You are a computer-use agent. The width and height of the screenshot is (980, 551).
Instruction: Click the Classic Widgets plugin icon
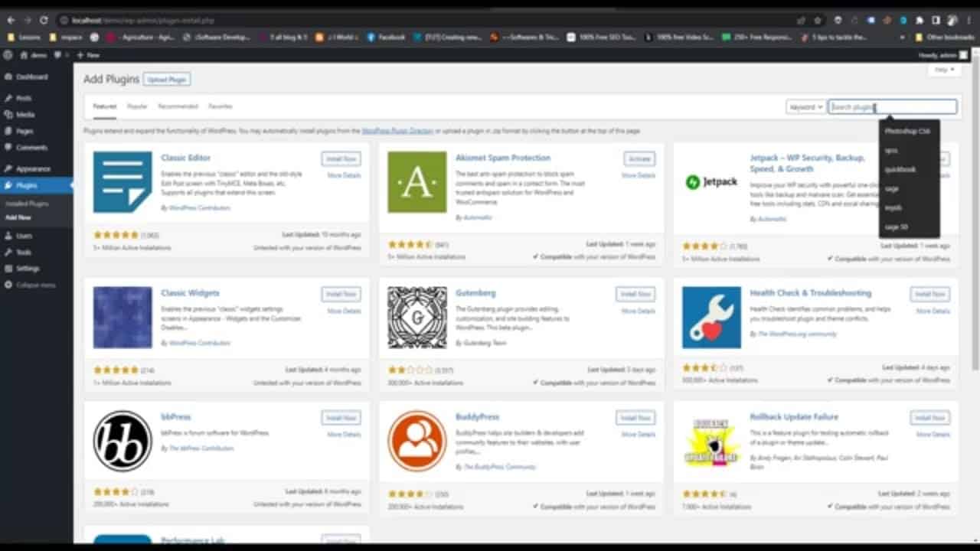click(x=122, y=318)
